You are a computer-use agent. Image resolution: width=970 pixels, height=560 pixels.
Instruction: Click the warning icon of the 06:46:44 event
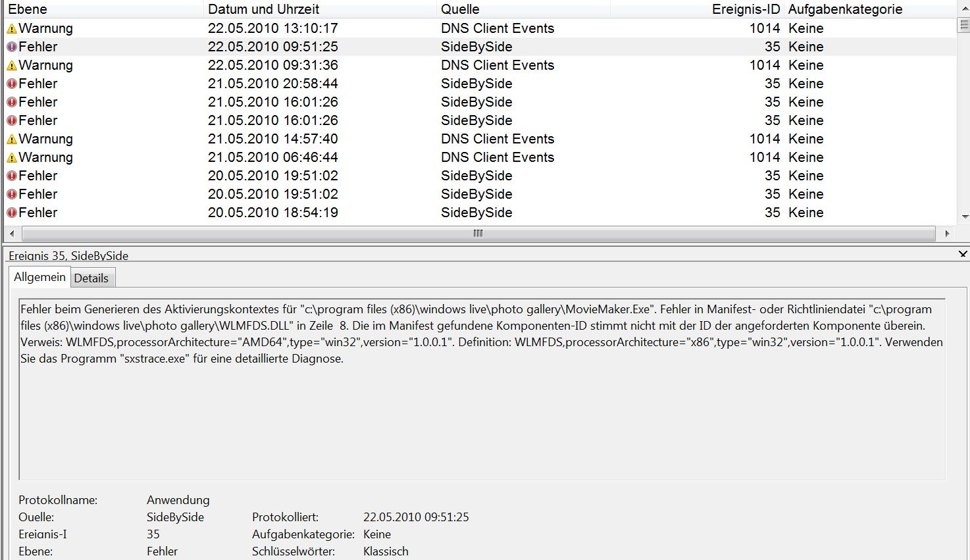pyautogui.click(x=12, y=158)
